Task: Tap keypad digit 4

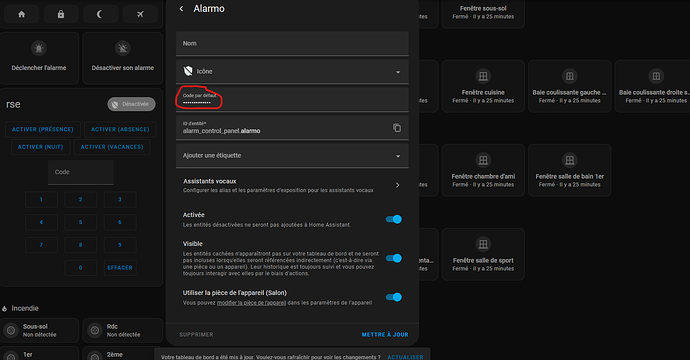Action: tap(41, 222)
